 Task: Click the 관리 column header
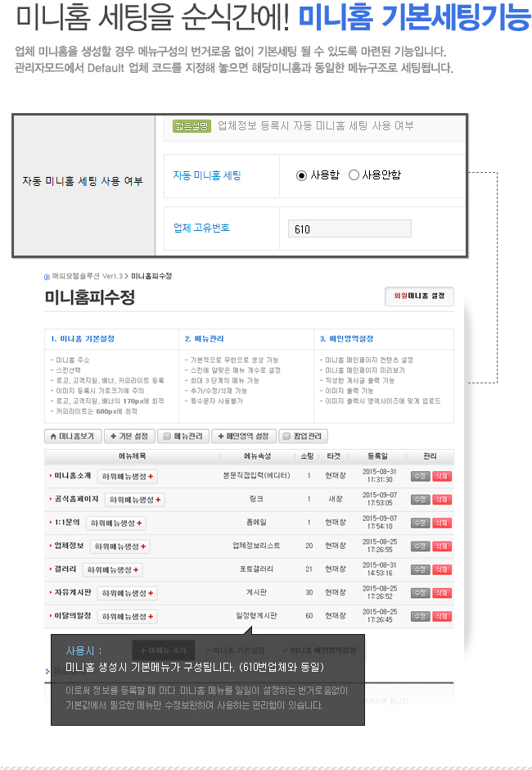click(x=430, y=456)
